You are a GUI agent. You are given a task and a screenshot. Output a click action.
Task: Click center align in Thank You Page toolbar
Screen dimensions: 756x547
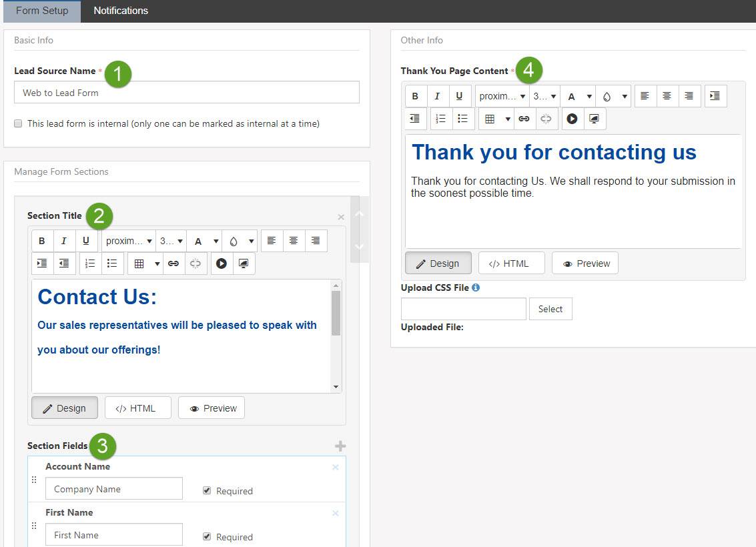[667, 96]
